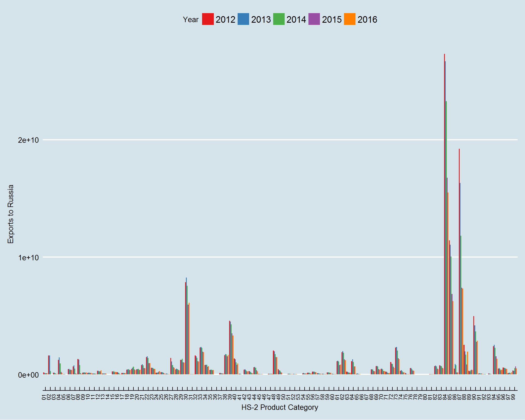Click the green 2014 legend swatch
The height and width of the screenshot is (420, 525).
tap(279, 19)
